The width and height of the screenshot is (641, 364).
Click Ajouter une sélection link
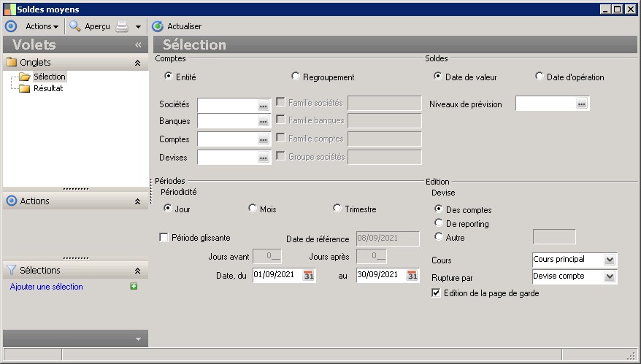46,287
